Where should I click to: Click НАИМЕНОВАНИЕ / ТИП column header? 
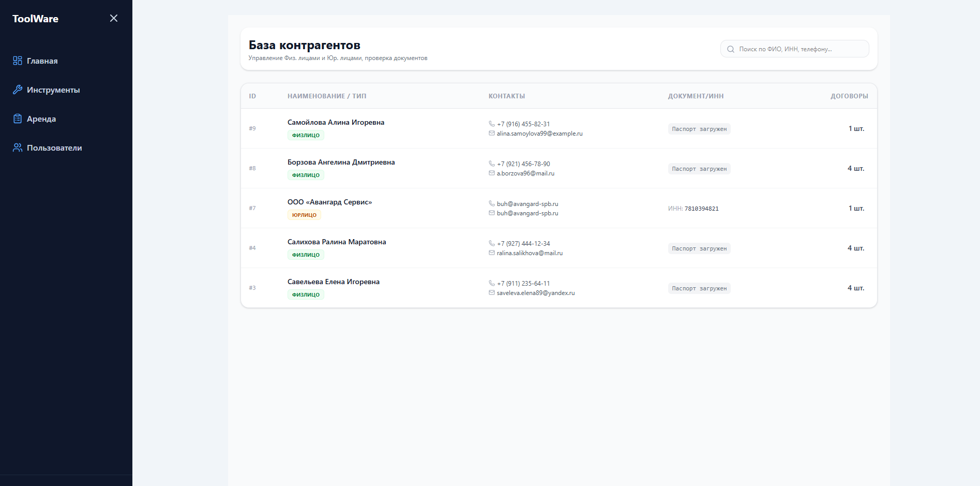[327, 96]
